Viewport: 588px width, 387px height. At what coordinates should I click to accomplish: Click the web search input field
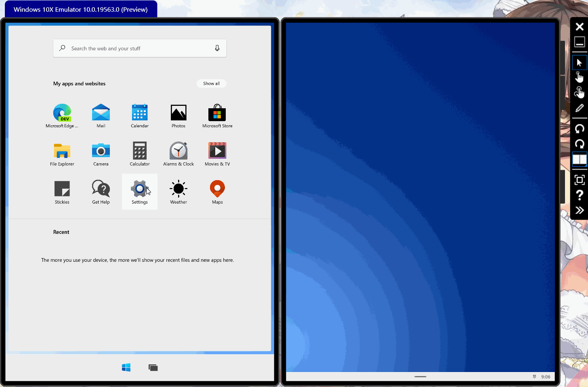133,48
